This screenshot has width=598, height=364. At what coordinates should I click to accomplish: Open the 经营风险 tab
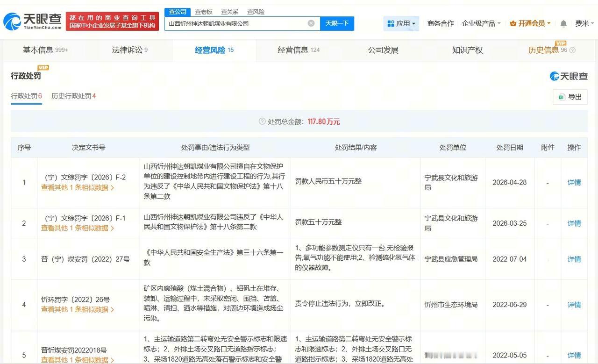pos(214,50)
